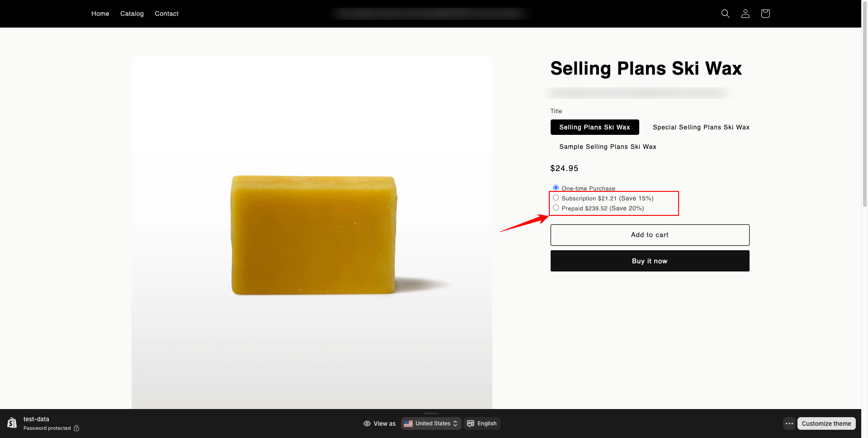Select the Prepaid $239.52 plan

click(x=556, y=208)
